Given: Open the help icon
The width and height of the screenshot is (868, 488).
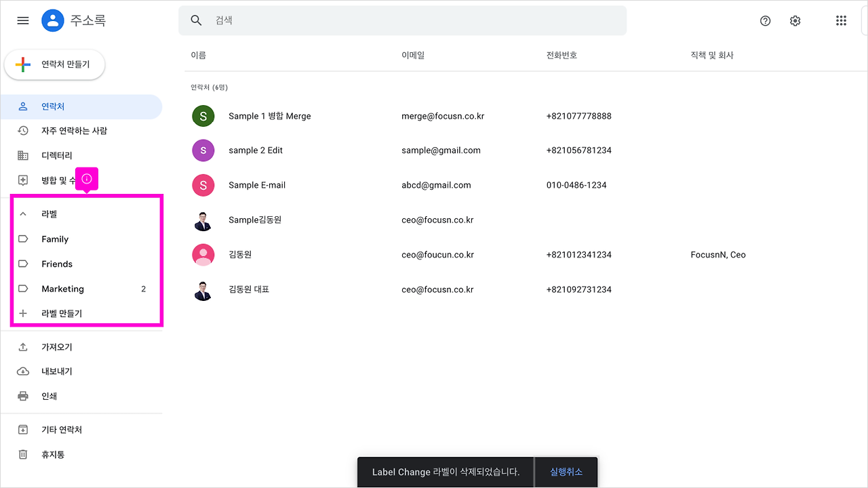Looking at the screenshot, I should coord(765,20).
